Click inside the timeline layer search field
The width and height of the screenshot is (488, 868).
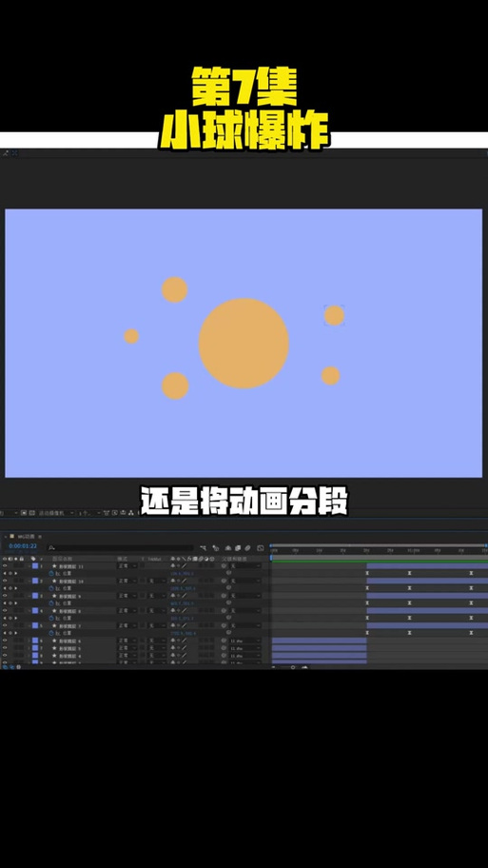[121, 547]
